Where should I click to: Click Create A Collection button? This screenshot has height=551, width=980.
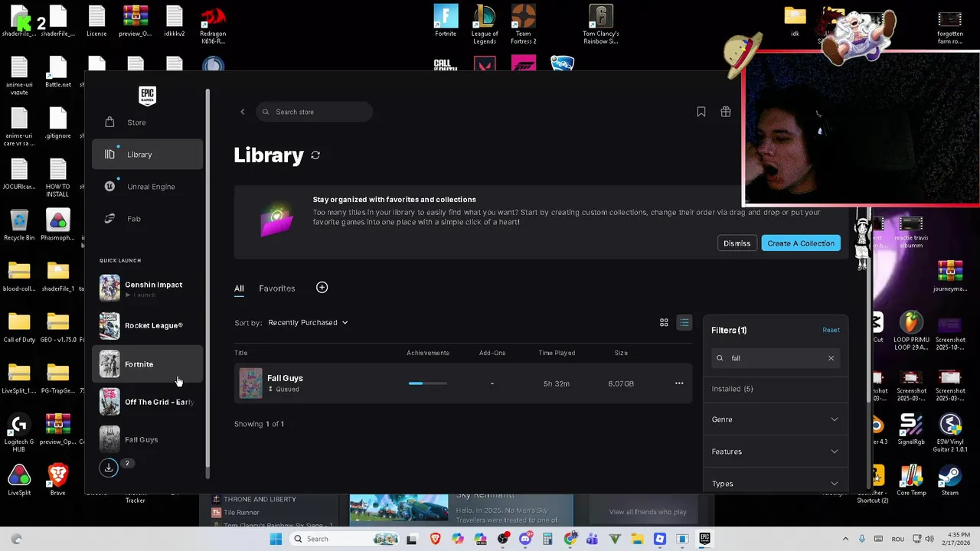pyautogui.click(x=801, y=243)
